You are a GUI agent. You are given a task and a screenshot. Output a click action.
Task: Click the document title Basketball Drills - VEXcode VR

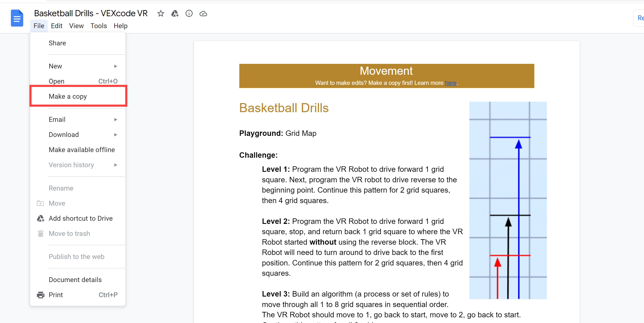coord(91,13)
